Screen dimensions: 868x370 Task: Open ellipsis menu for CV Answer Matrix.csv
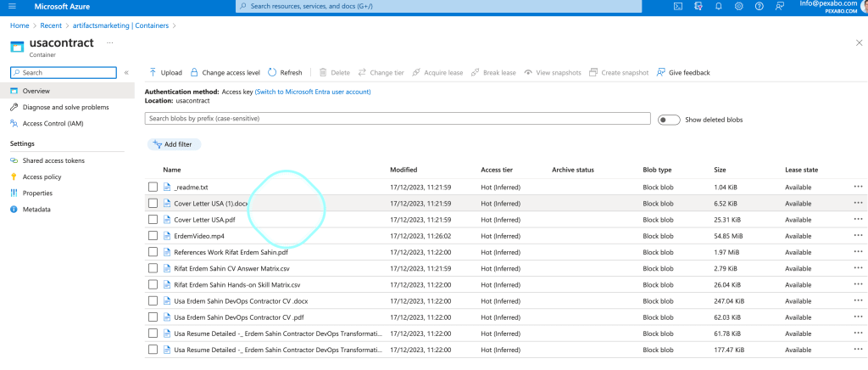coord(858,268)
